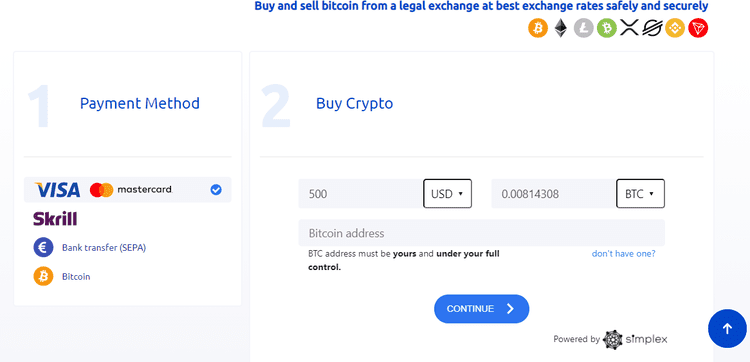Click the grey Litecoin icon

(584, 28)
